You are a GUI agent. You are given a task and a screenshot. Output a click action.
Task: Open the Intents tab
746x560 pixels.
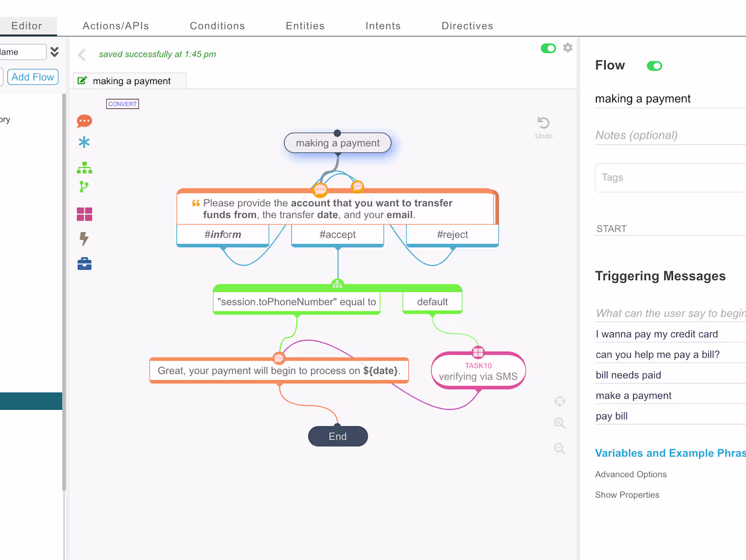pyautogui.click(x=383, y=26)
